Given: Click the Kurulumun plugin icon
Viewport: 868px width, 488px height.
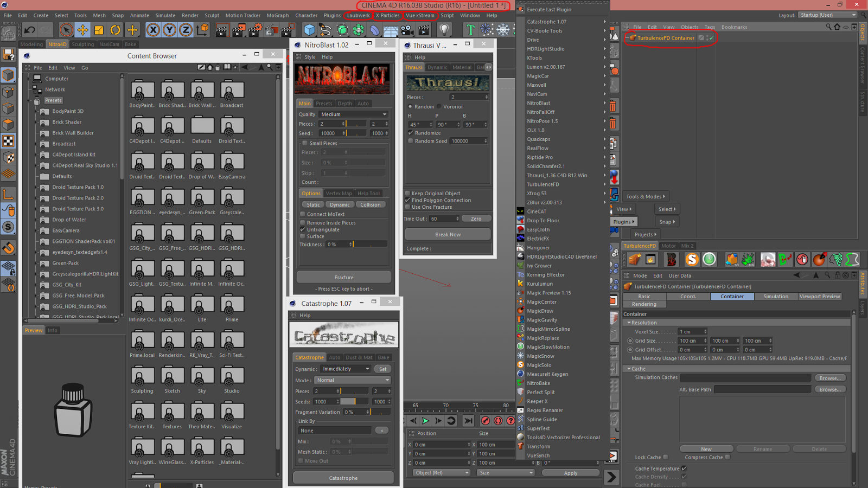Looking at the screenshot, I should point(520,284).
